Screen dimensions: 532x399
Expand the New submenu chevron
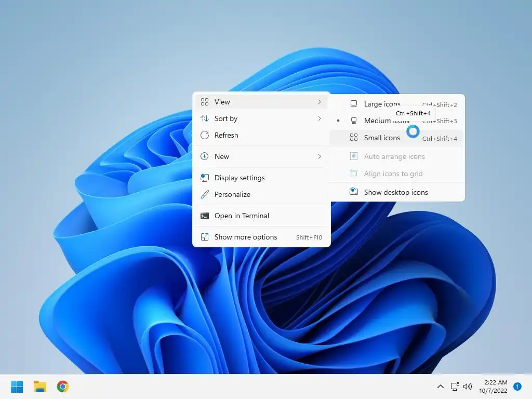[x=320, y=156]
